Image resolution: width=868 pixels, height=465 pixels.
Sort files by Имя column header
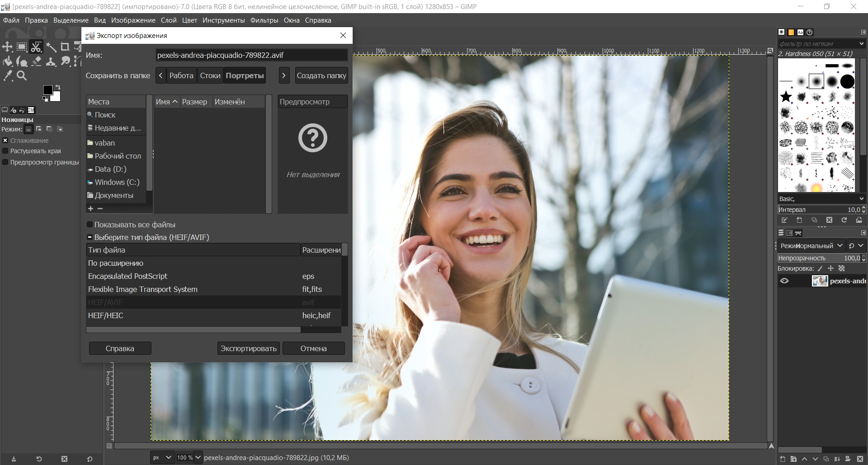[167, 102]
